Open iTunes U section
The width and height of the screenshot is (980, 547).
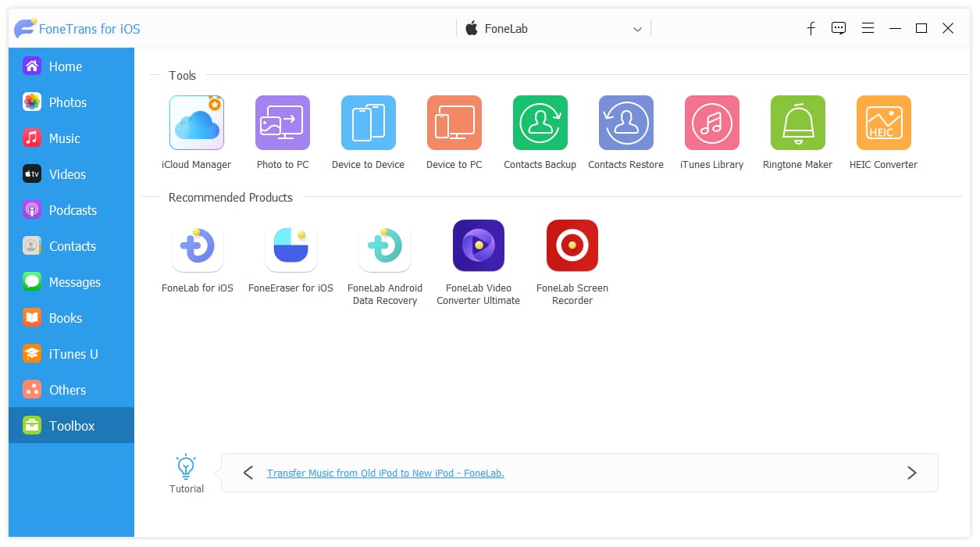[71, 354]
